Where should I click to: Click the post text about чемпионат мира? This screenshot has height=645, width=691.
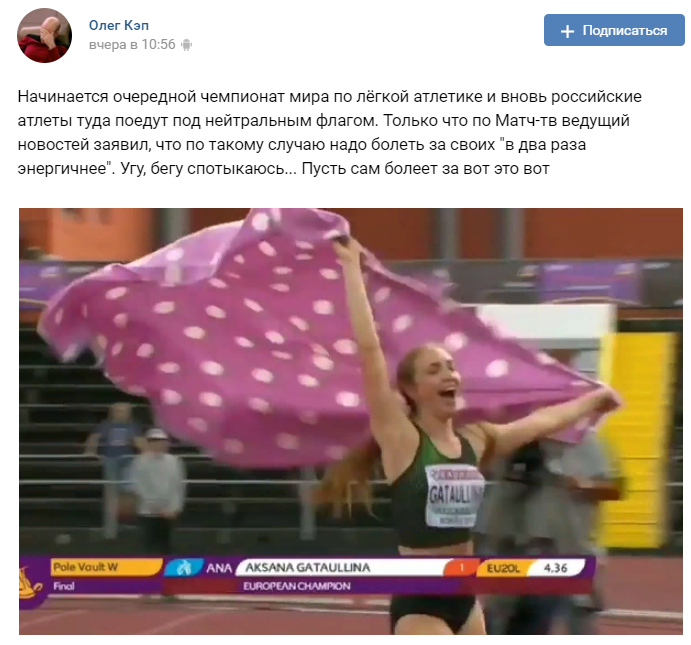pos(330,132)
